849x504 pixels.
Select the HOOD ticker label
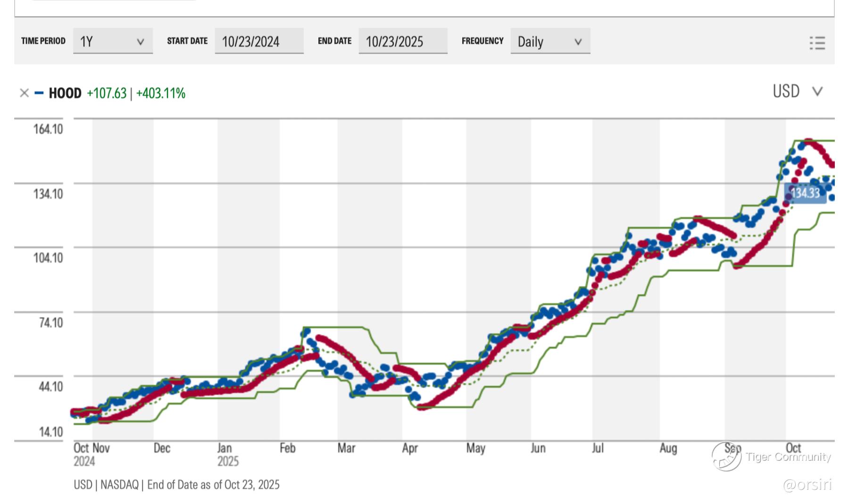point(65,93)
